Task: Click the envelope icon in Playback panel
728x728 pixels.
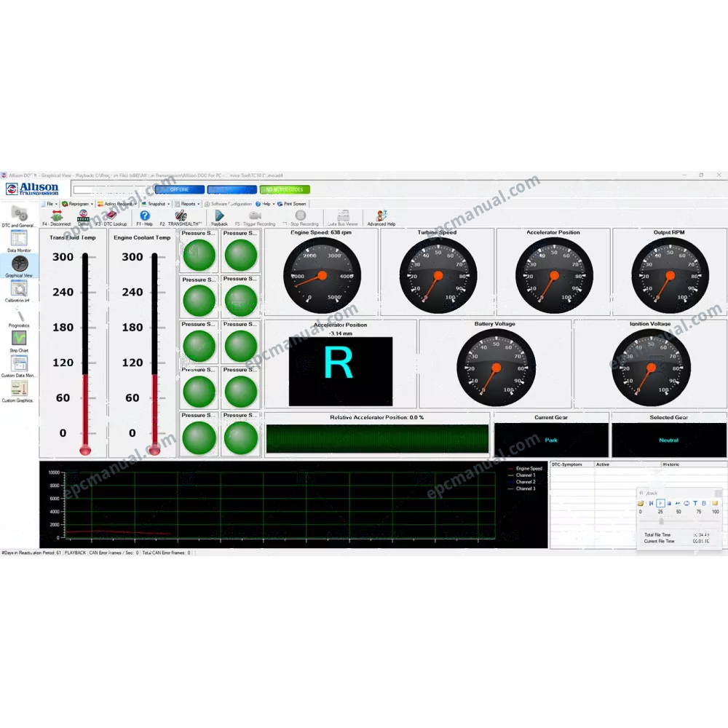Action: [715, 503]
